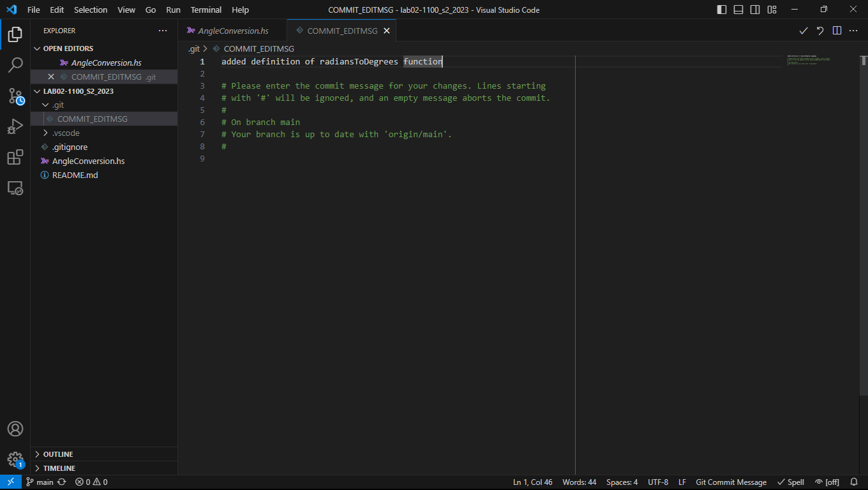The width and height of the screenshot is (868, 490).
Task: Open Accounts icon in activity bar
Action: [15, 429]
